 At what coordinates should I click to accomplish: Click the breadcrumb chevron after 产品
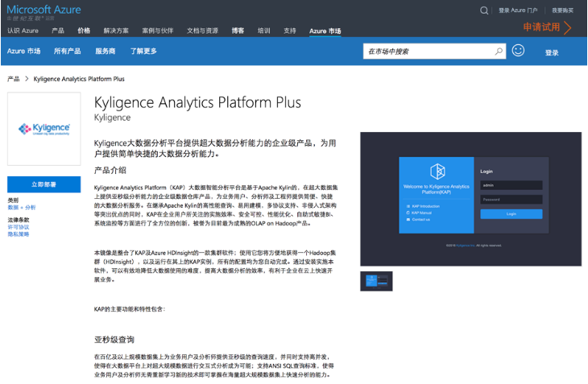(27, 79)
